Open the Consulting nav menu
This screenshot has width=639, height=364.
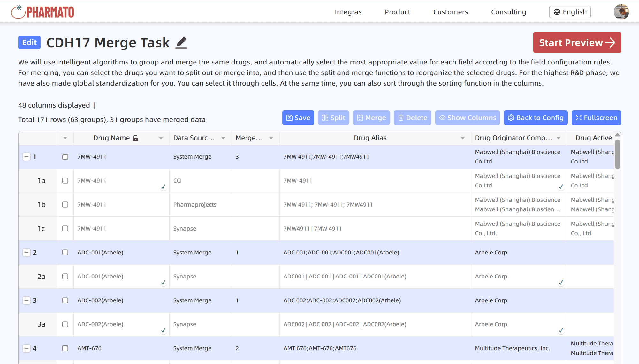coord(508,12)
